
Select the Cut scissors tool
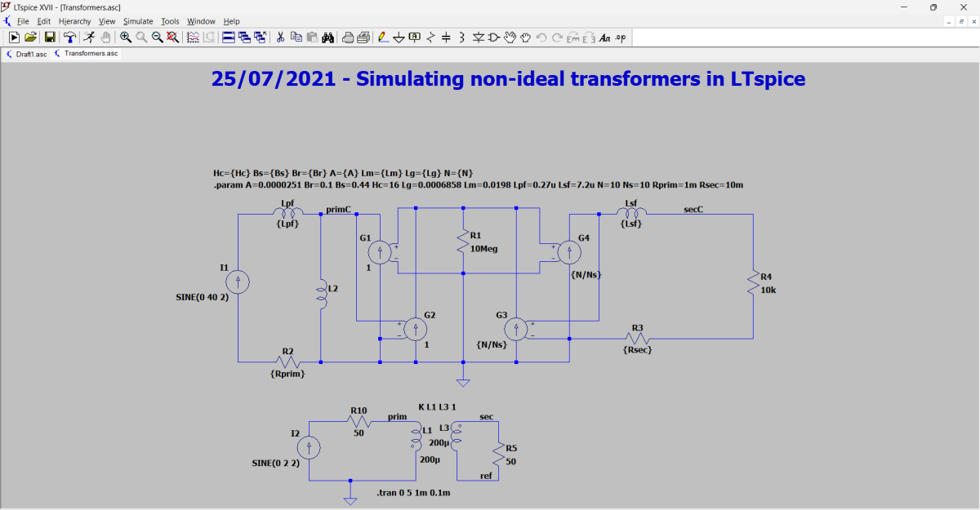coord(280,37)
